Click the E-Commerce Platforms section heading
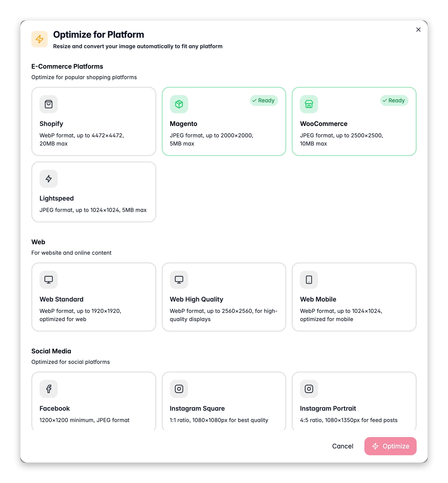This screenshot has height=483, width=448. tap(67, 66)
